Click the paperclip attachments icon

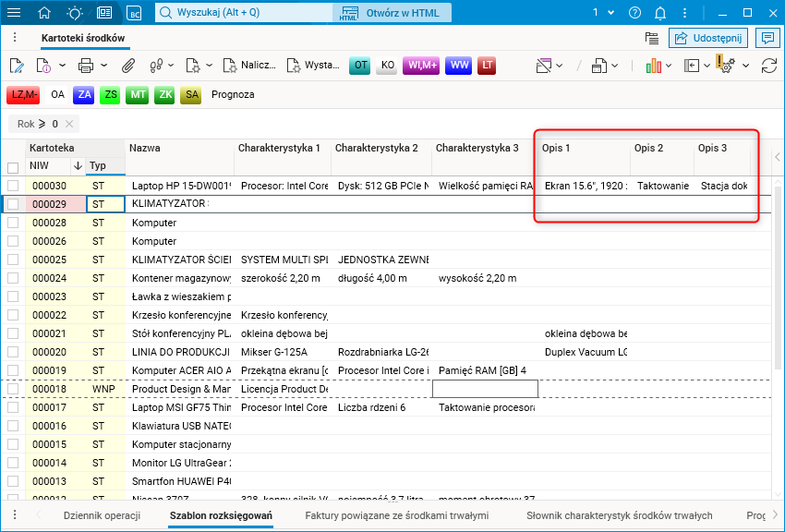[x=128, y=66]
